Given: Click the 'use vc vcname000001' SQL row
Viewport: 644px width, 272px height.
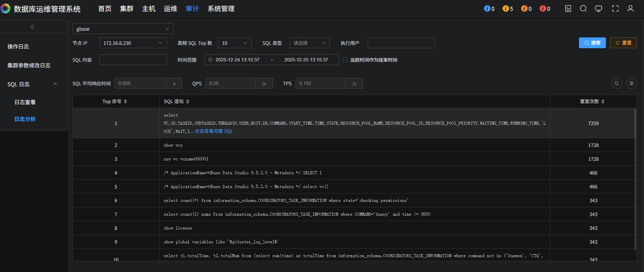Looking at the screenshot, I should coord(355,159).
